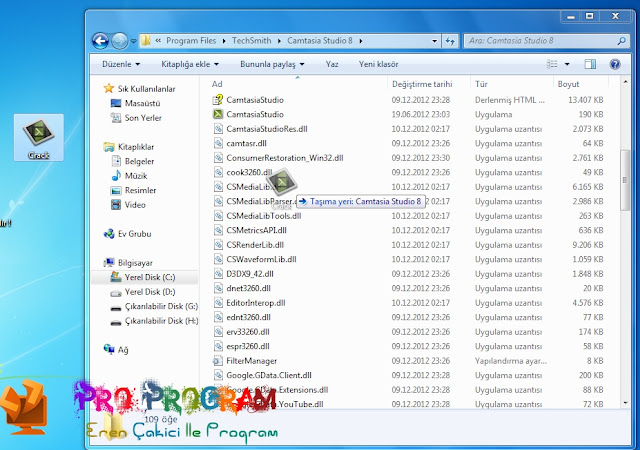Click the Yaz toolbar button
The image size is (640, 450).
(x=332, y=64)
